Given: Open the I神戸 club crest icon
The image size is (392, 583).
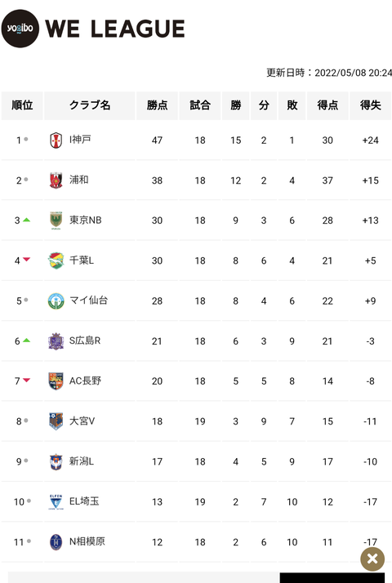Looking at the screenshot, I should pos(56,140).
